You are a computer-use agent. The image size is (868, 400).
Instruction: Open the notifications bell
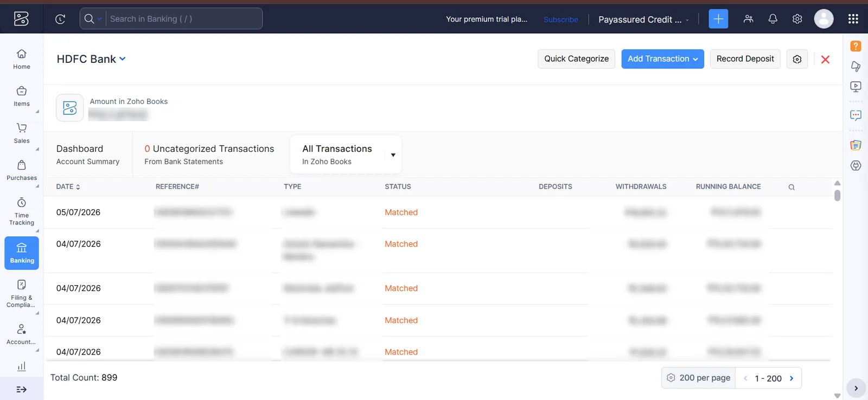(x=773, y=19)
